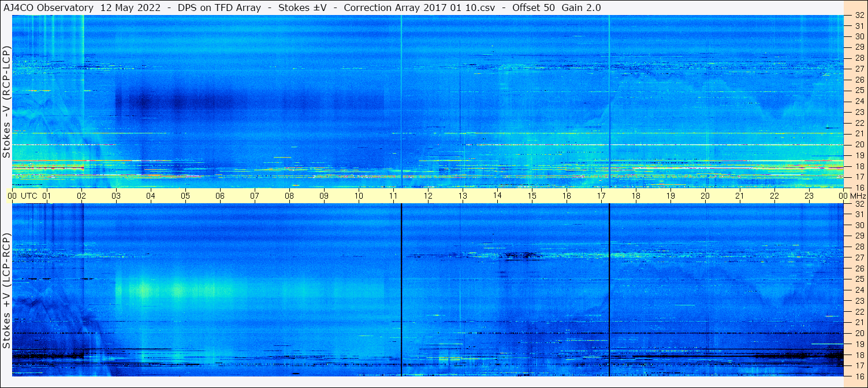Click 18 MHz label of Stokes -V panel
The width and height of the screenshot is (868, 388).
pyautogui.click(x=859, y=166)
